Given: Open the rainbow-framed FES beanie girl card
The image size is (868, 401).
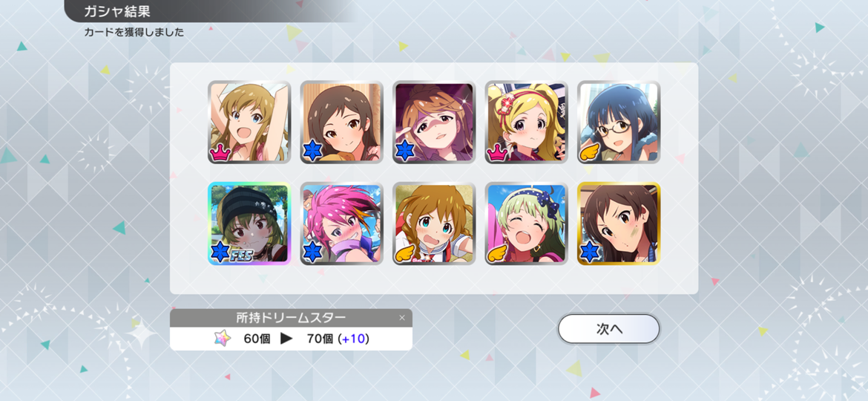Looking at the screenshot, I should click(x=249, y=224).
